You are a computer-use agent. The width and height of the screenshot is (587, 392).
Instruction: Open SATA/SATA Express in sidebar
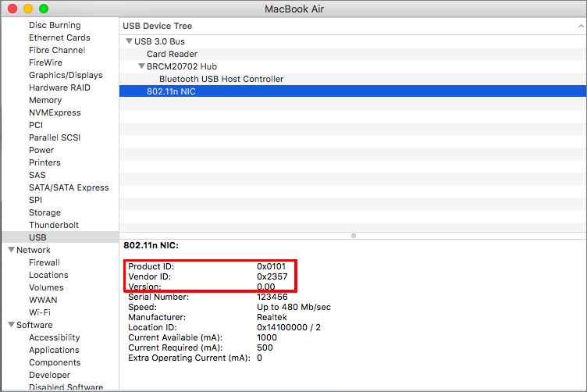pos(69,187)
